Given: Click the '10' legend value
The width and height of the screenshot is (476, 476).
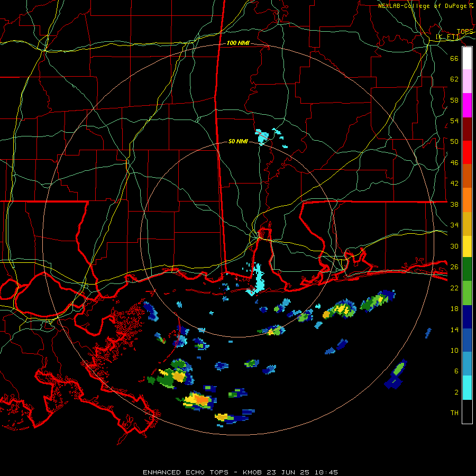Looking at the screenshot, I should pyautogui.click(x=454, y=351).
